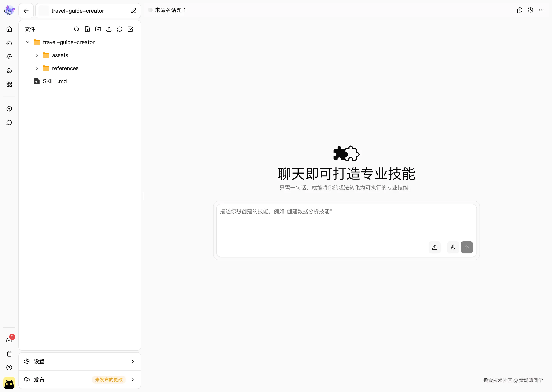This screenshot has height=392, width=552.
Task: Toggle multi-select checkbox in files toolbar
Action: pyautogui.click(x=130, y=29)
